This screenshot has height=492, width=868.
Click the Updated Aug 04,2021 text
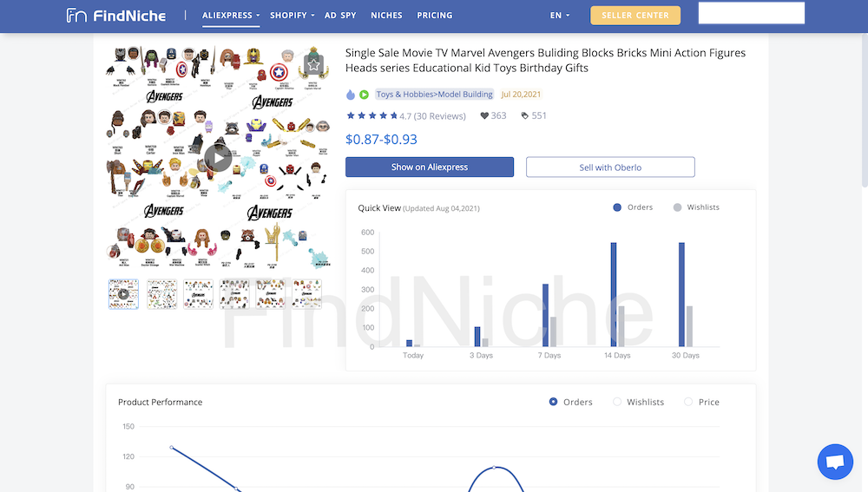point(441,208)
